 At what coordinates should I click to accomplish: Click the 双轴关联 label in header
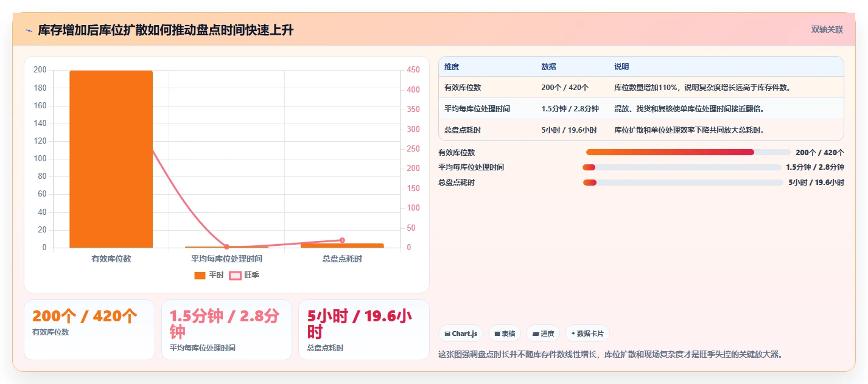[x=827, y=29]
